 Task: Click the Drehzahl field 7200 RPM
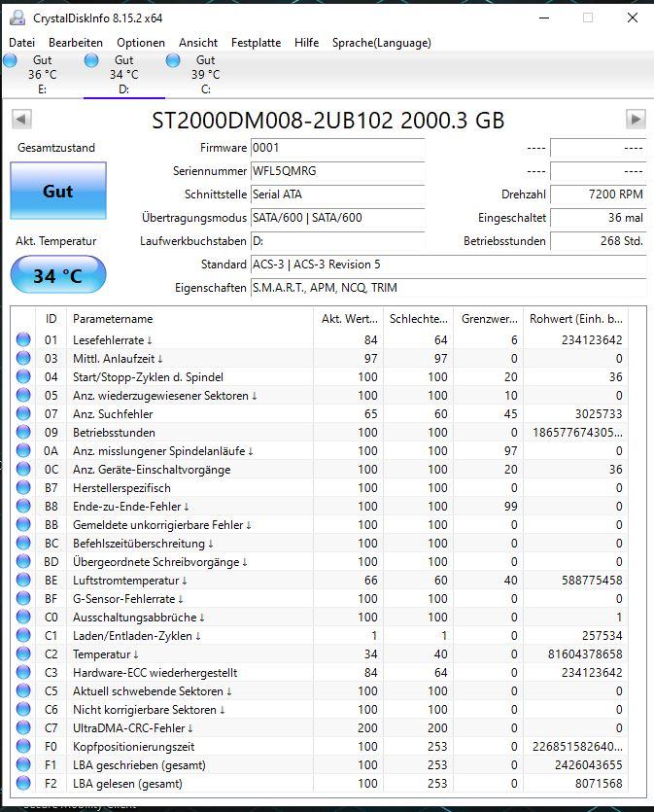click(x=598, y=194)
